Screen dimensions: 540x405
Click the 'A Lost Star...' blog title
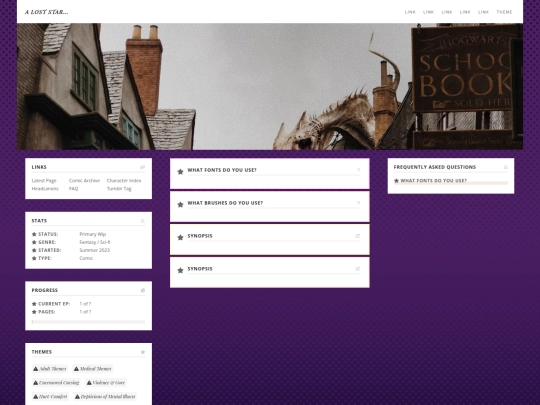point(46,12)
